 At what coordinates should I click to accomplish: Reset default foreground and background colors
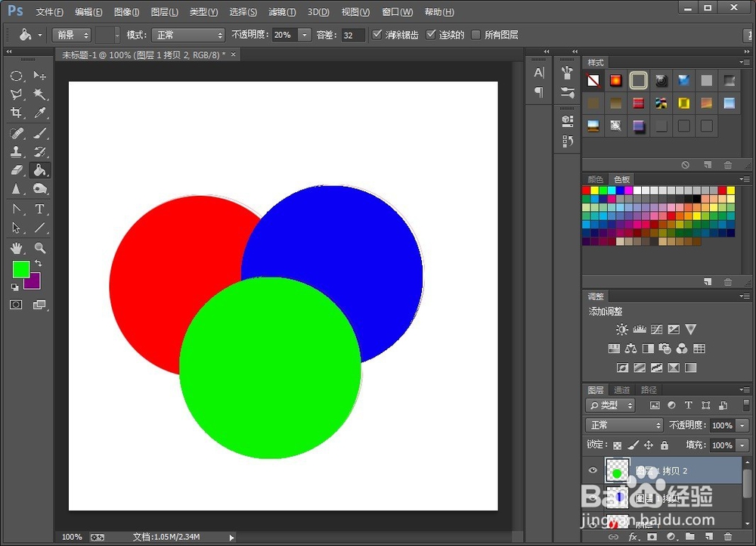coord(15,287)
